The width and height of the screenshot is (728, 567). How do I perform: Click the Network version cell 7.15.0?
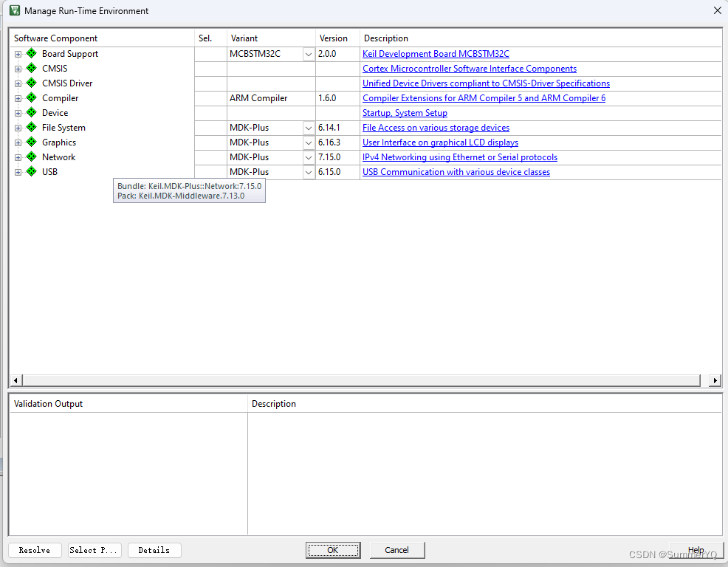[x=337, y=157]
